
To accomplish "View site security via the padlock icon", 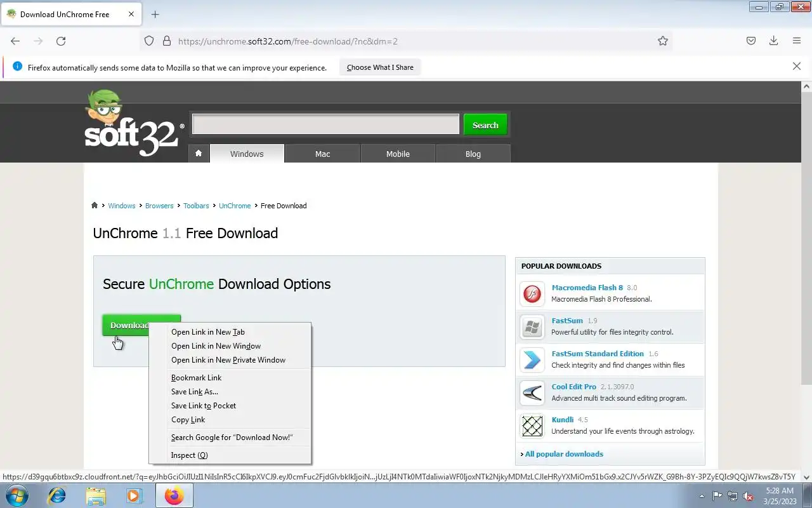I will [x=167, y=41].
